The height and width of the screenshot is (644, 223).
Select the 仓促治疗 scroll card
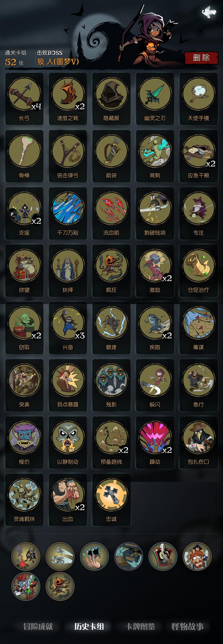tap(198, 271)
